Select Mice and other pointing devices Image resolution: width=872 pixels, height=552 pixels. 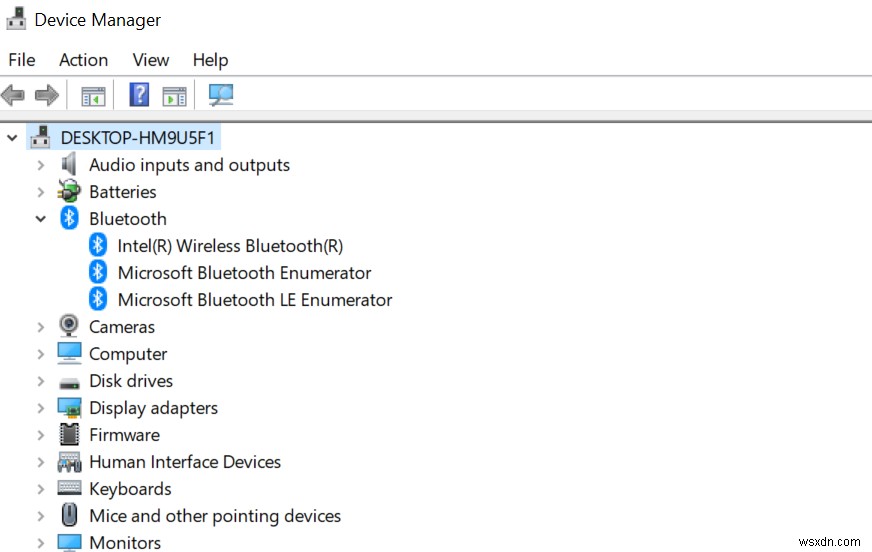pyautogui.click(x=214, y=516)
